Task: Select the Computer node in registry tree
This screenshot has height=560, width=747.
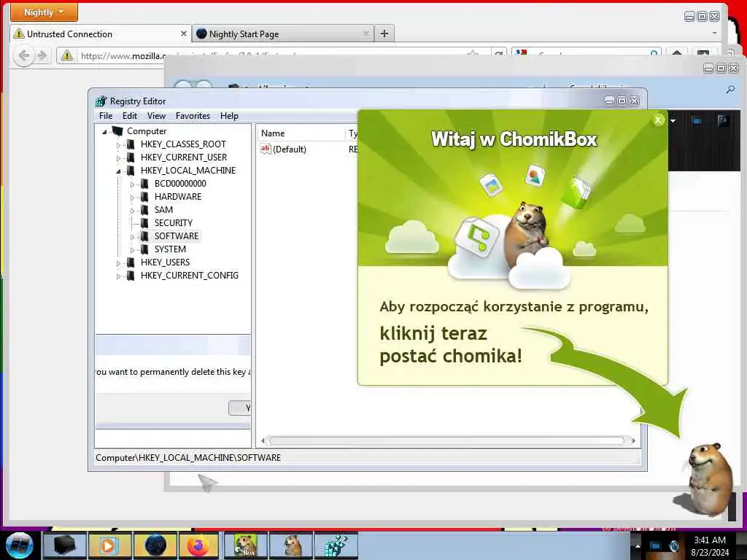Action: 147,131
